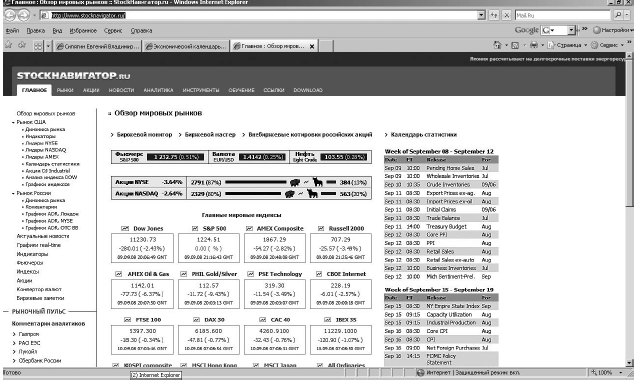Click the Home page icon in toolbar
Viewport: 638px width, 382px height.
pos(497,45)
